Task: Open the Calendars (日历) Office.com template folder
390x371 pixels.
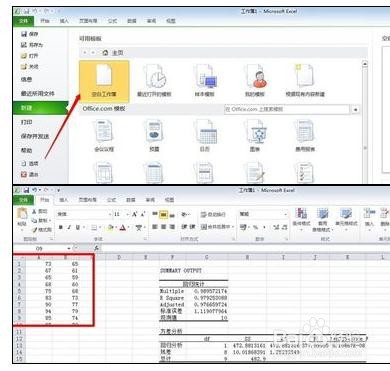Action: (205, 136)
